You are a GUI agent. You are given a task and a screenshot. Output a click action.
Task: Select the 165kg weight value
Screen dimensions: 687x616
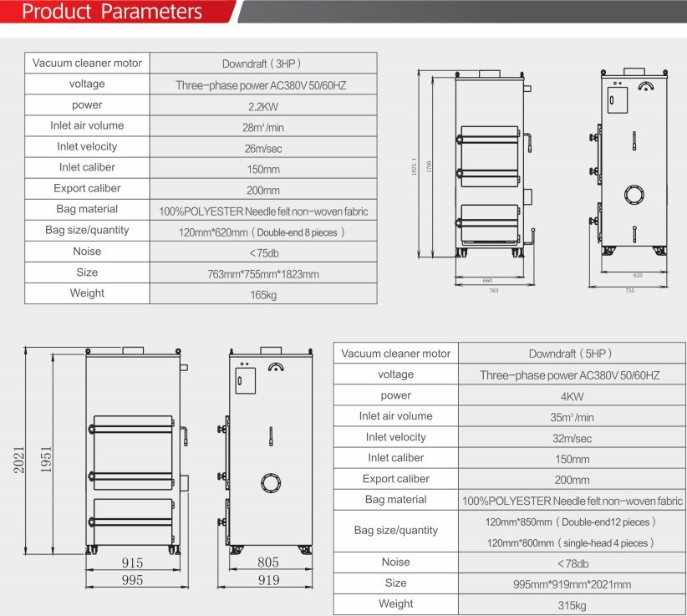tap(261, 294)
